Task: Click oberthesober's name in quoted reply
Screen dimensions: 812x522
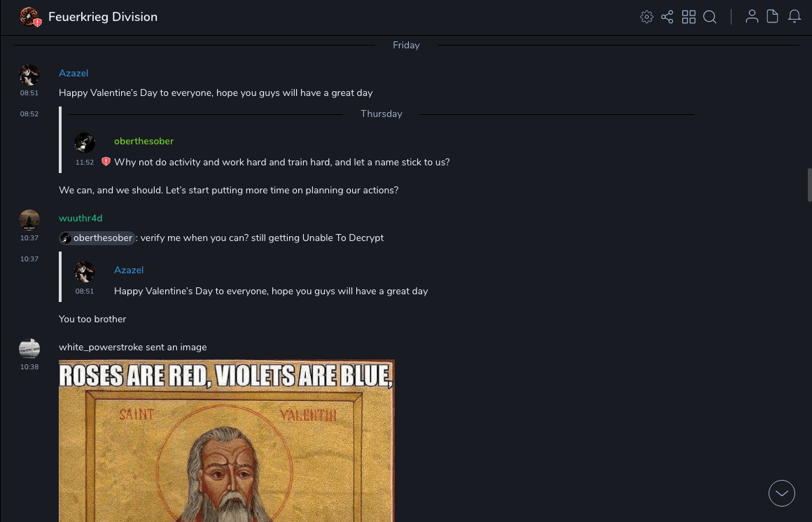Action: [144, 141]
